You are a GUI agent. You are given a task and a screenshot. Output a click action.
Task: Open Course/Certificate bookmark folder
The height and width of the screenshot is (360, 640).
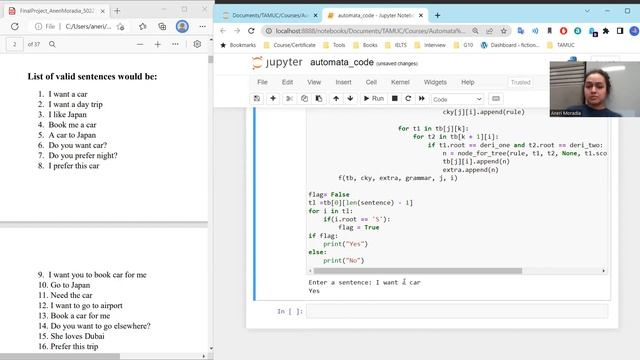pos(289,45)
